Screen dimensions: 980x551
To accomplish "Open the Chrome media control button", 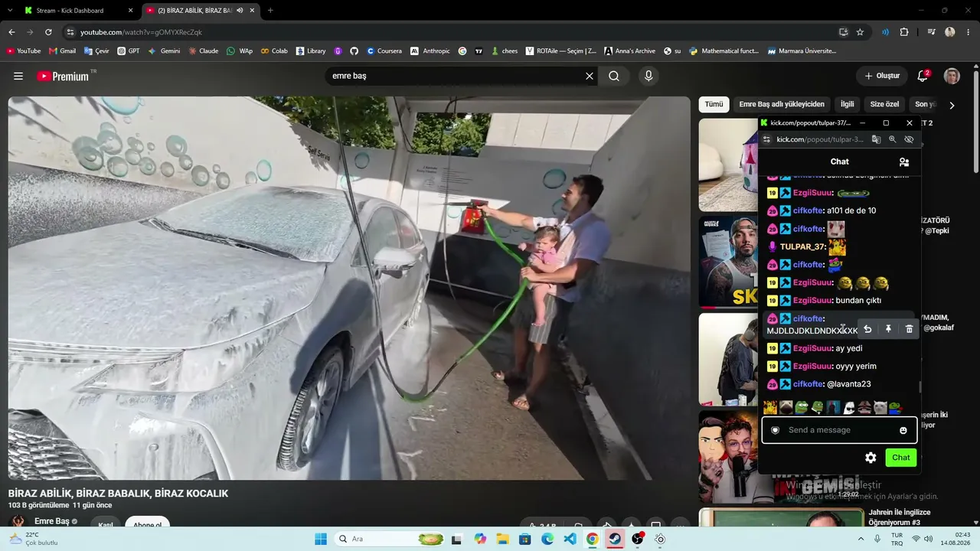I will [932, 32].
